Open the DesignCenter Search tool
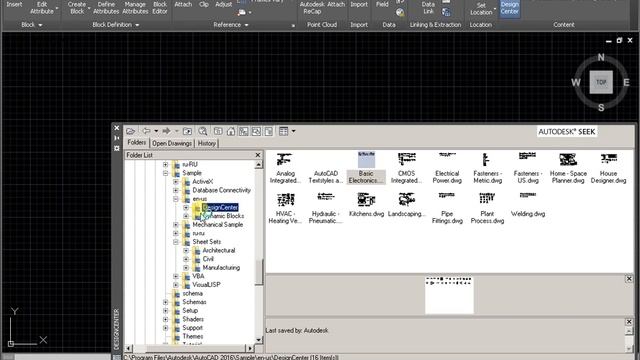 pos(202,131)
